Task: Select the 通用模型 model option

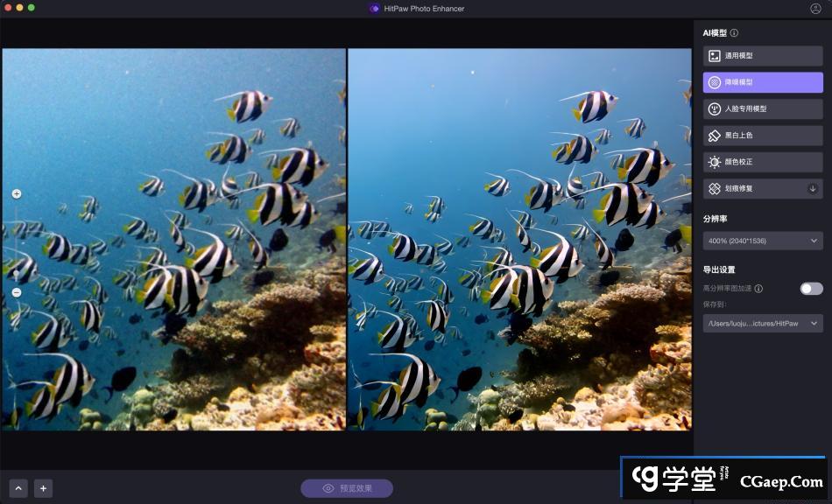Action: pos(762,56)
